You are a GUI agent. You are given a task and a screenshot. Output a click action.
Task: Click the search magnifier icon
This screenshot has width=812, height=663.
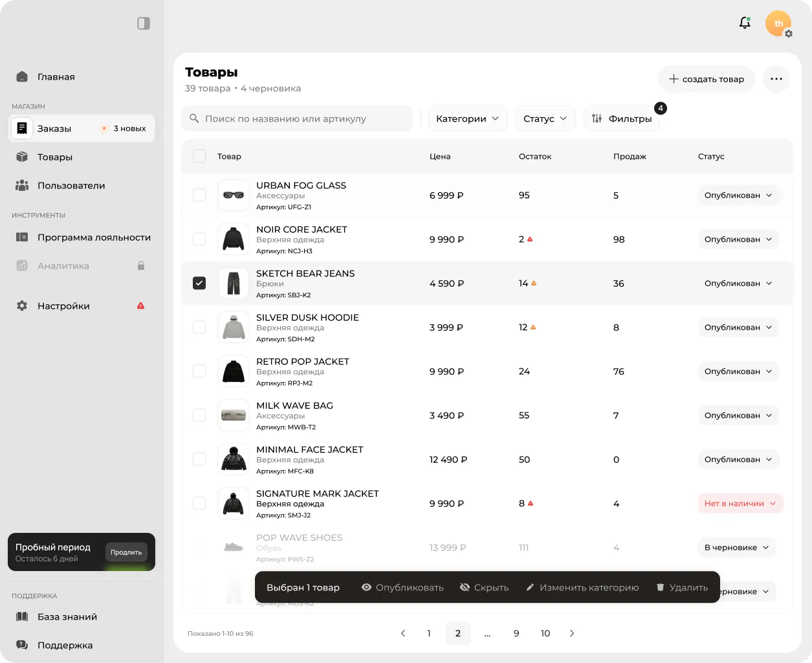(194, 118)
